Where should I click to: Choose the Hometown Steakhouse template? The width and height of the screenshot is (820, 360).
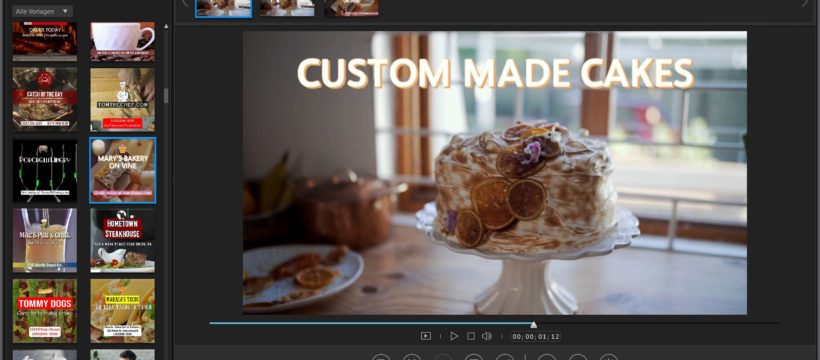(x=122, y=240)
